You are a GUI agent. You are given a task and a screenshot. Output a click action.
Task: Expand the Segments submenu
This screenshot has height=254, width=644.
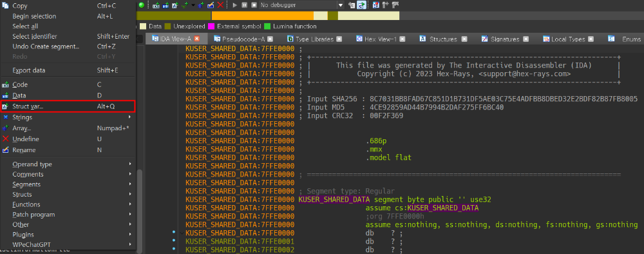pos(68,184)
